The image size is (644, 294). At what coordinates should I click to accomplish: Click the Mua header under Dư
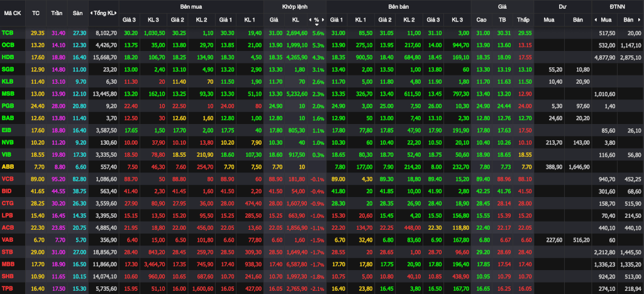coord(549,20)
